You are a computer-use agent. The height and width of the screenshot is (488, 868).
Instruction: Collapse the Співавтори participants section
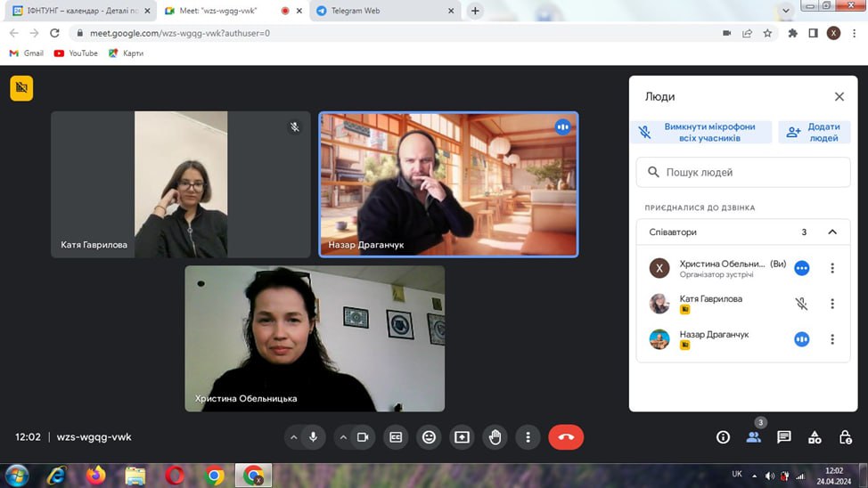point(832,232)
